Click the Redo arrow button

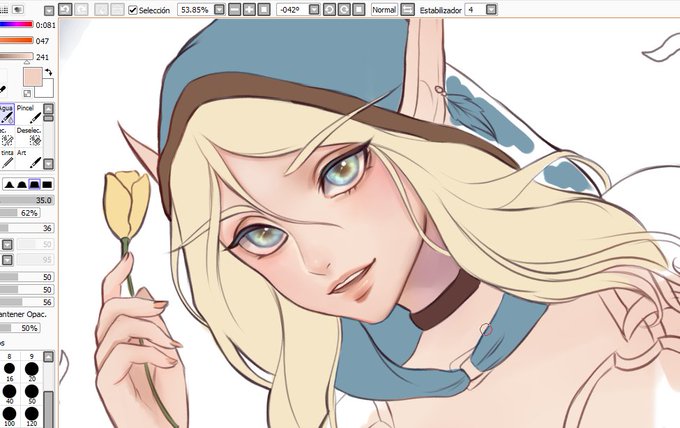click(x=81, y=10)
